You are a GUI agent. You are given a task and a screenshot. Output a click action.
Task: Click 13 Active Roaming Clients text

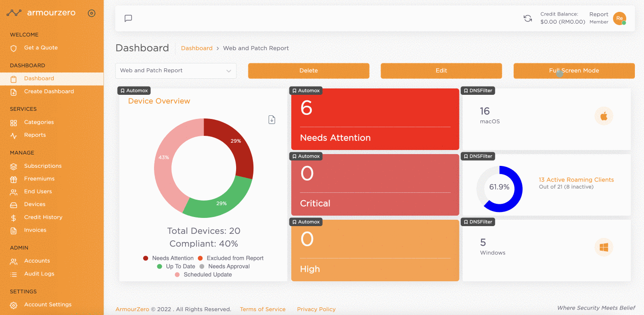click(576, 180)
